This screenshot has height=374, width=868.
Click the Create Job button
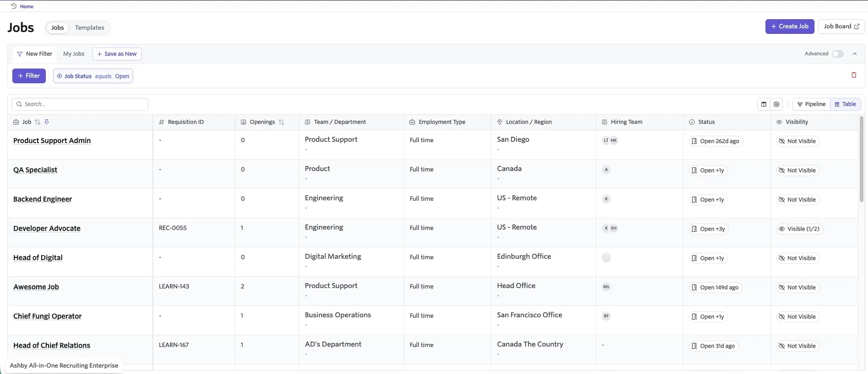click(x=790, y=27)
